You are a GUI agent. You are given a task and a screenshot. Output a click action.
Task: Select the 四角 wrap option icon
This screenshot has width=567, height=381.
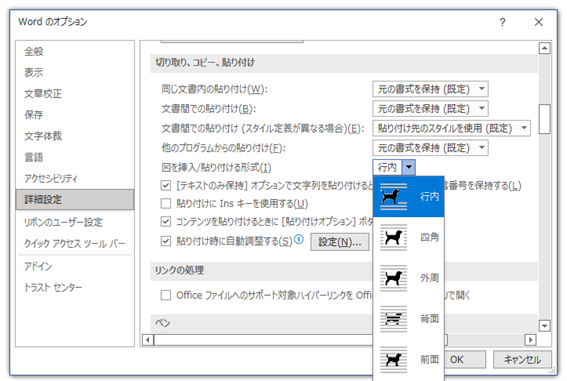click(393, 237)
